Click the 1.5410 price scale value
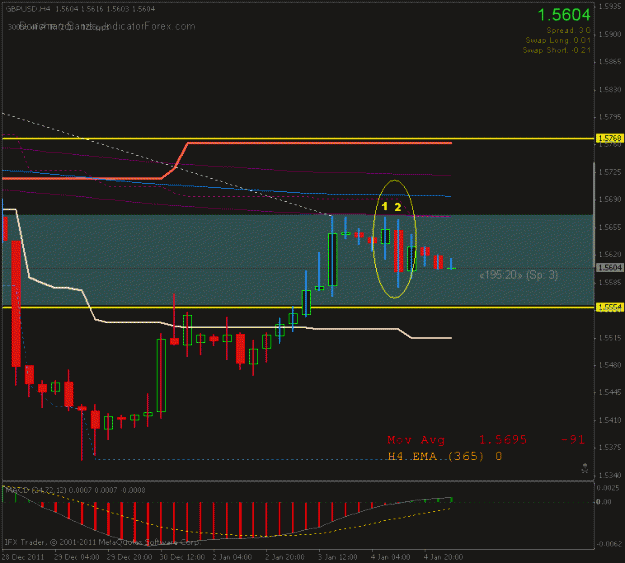Image resolution: width=625 pixels, height=563 pixels. click(610, 420)
